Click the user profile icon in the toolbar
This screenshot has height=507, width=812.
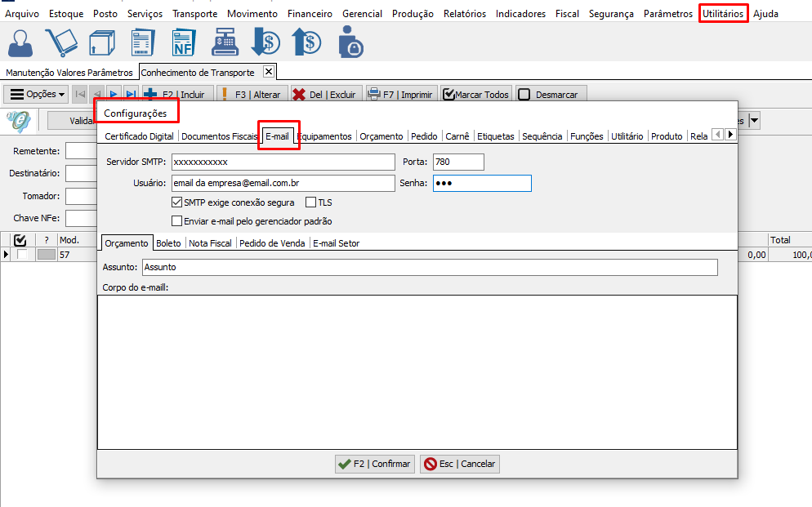pos(22,42)
